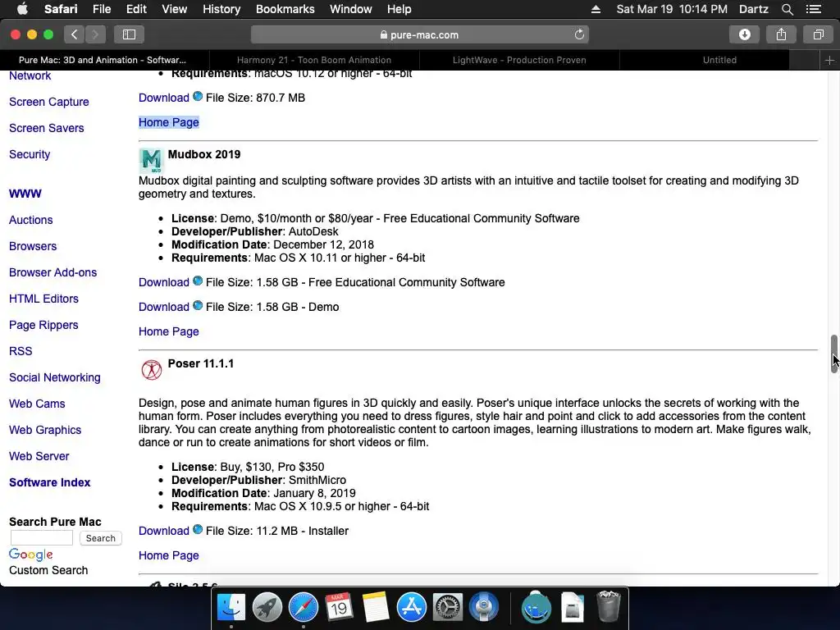Image resolution: width=840 pixels, height=630 pixels.
Task: Click the Safari forward arrow button
Action: 95,34
